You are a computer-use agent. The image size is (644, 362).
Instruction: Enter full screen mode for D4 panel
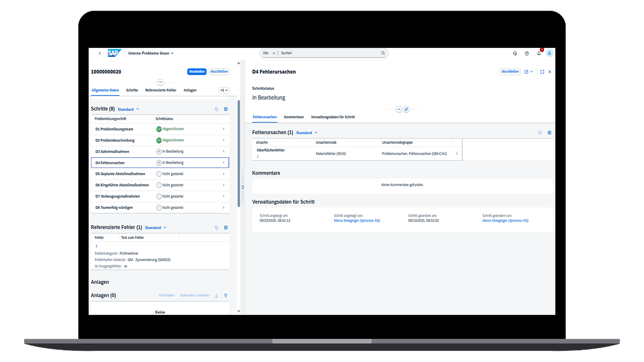tap(542, 72)
